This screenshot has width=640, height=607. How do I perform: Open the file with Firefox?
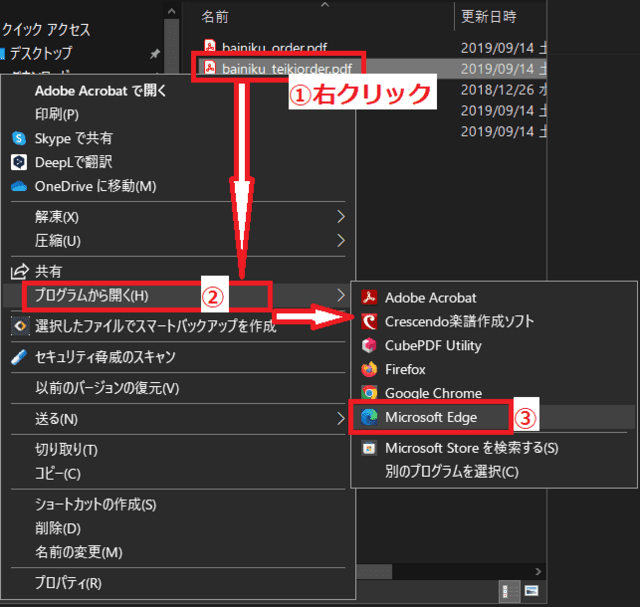click(x=405, y=369)
